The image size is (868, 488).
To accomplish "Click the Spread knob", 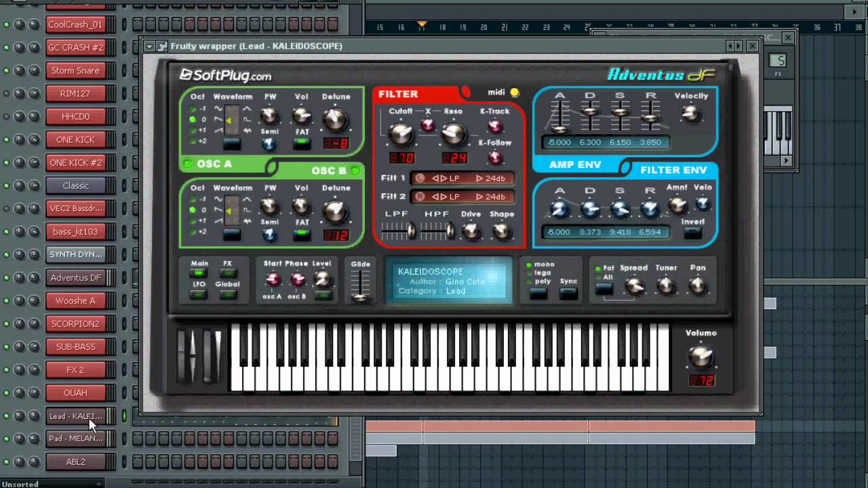I will point(634,286).
